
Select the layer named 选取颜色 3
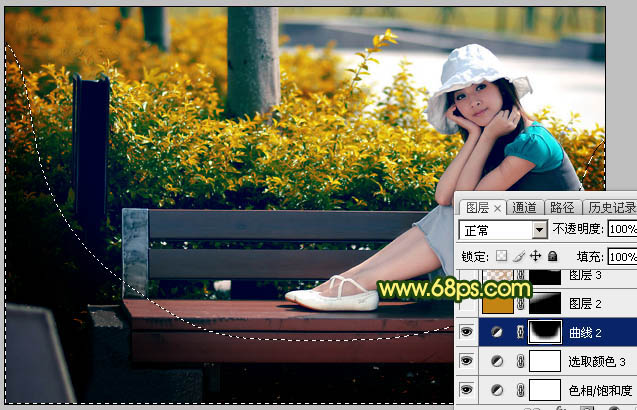coord(596,361)
